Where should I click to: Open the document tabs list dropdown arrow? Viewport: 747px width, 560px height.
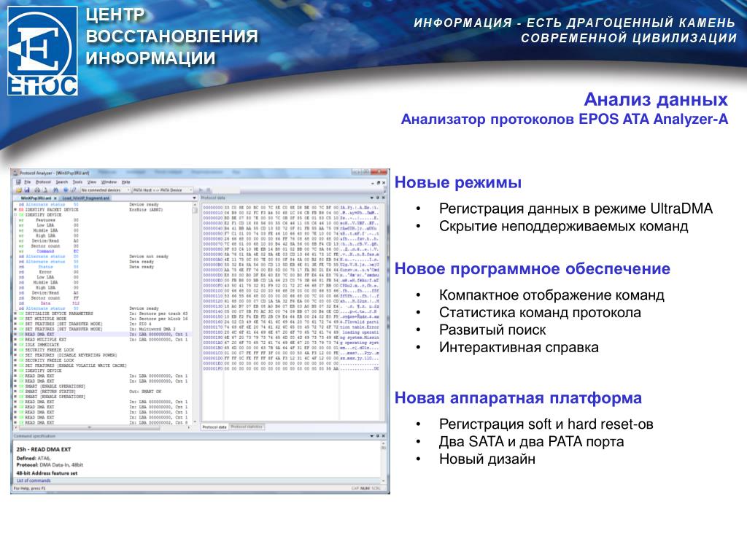[x=194, y=198]
